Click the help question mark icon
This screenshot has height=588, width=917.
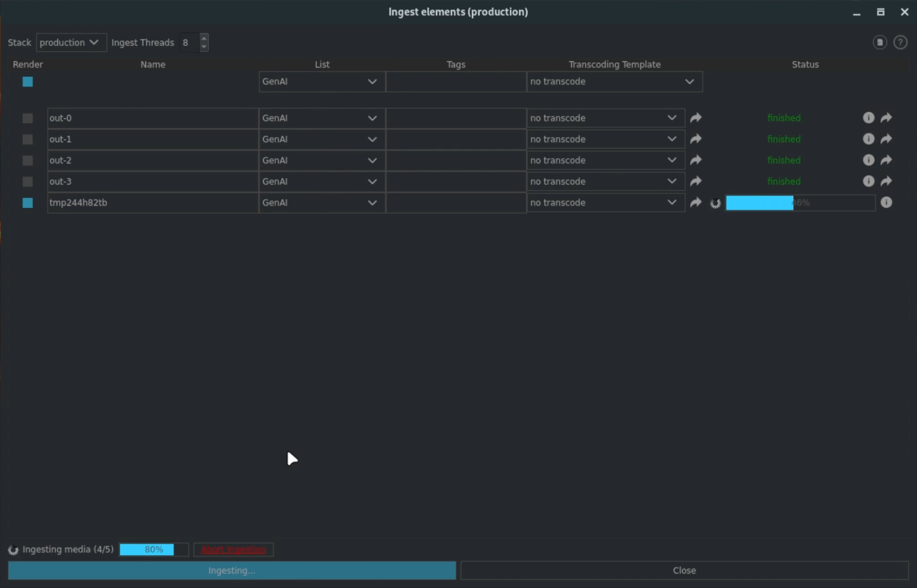click(900, 42)
